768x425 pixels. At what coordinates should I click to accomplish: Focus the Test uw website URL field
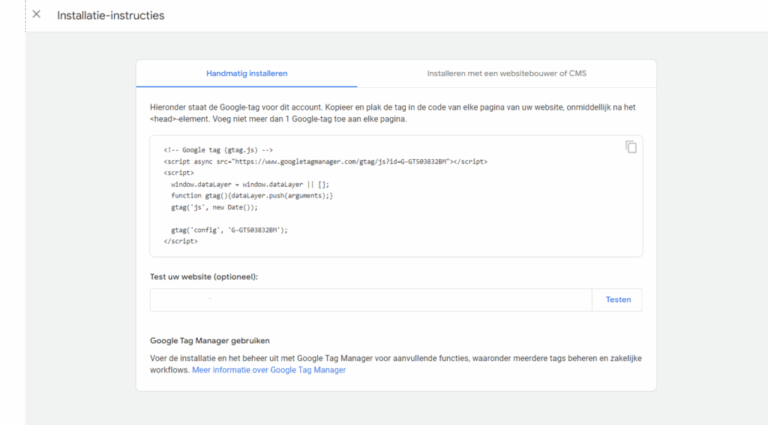371,300
